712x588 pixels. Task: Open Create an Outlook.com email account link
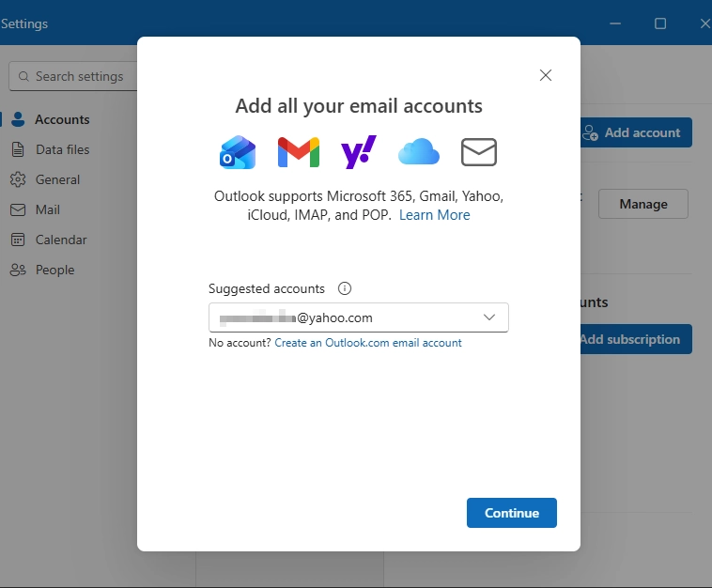(x=368, y=343)
